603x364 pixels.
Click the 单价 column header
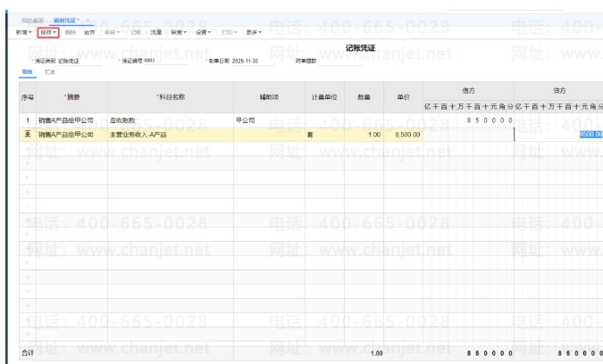[404, 97]
